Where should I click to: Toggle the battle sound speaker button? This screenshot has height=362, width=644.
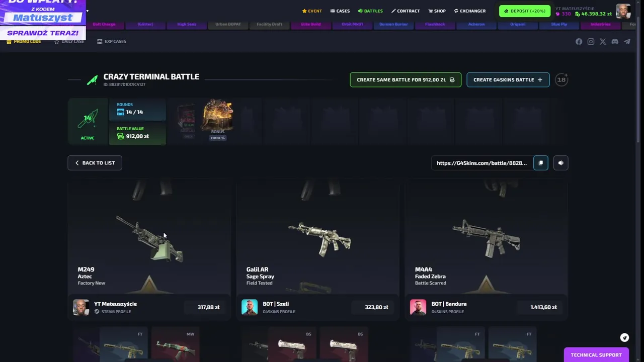pyautogui.click(x=560, y=163)
